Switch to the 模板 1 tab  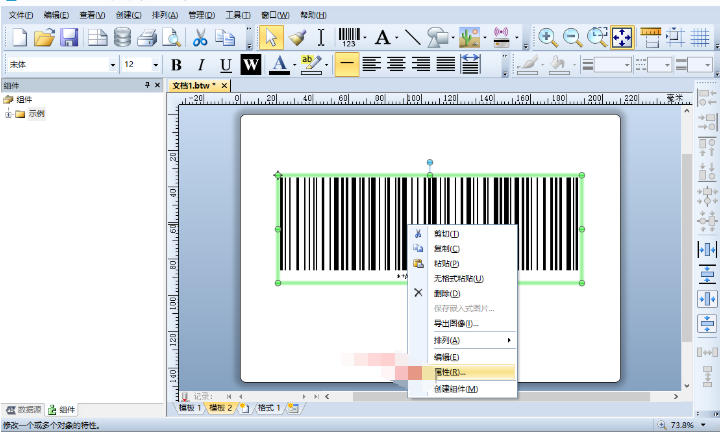(189, 408)
